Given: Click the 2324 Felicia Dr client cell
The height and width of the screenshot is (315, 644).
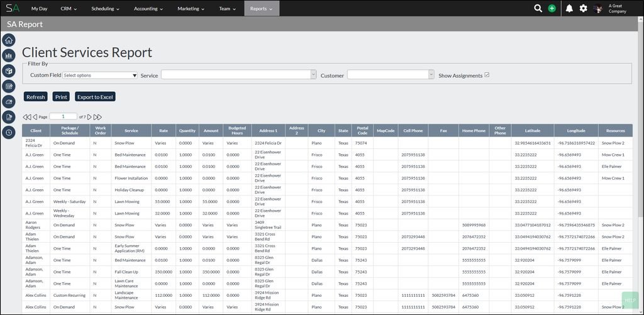Looking at the screenshot, I should pyautogui.click(x=36, y=143).
